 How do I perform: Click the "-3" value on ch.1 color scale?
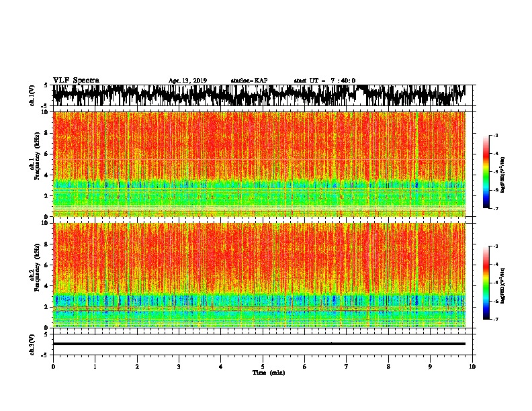tap(496, 135)
